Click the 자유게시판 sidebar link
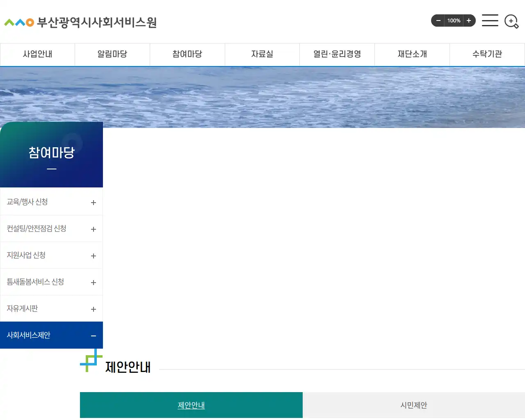The image size is (525, 420). click(51, 308)
